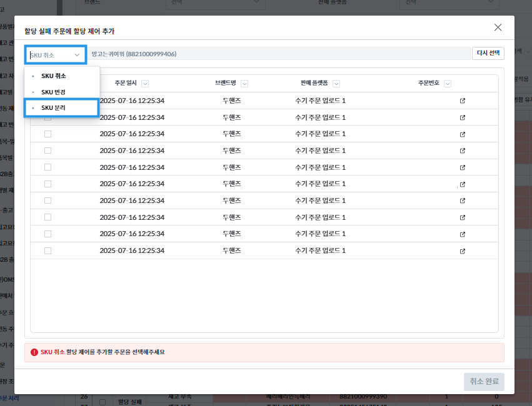Viewport: 532px width, 406px height.
Task: Open the 주문 일시 column filter arrow
Action: (145, 84)
